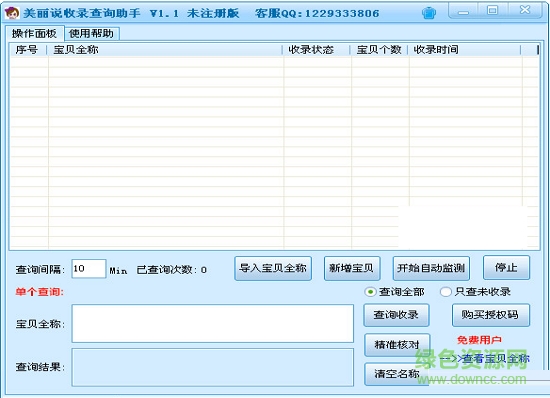Minimize the window
This screenshot has width=550, height=398.
pyautogui.click(x=463, y=11)
